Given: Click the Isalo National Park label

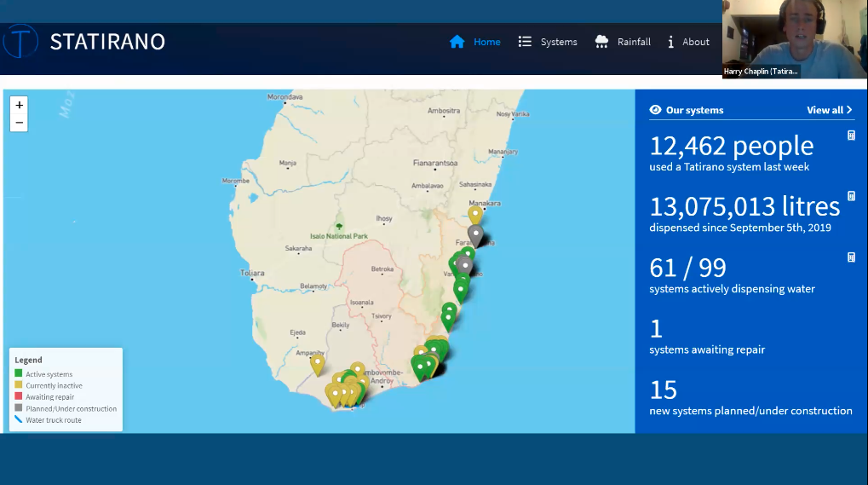Looking at the screenshot, I should [x=339, y=236].
